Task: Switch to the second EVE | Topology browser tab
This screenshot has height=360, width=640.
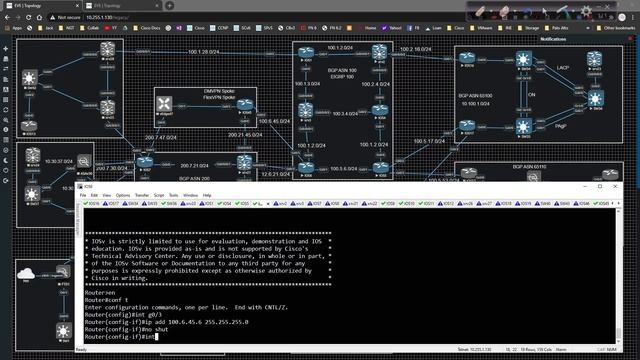Action: pyautogui.click(x=122, y=6)
